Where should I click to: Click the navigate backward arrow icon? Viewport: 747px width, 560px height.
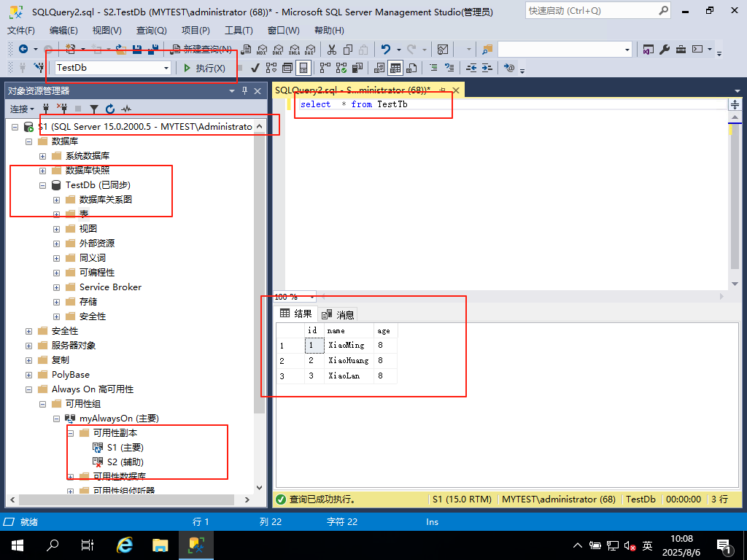click(x=23, y=49)
